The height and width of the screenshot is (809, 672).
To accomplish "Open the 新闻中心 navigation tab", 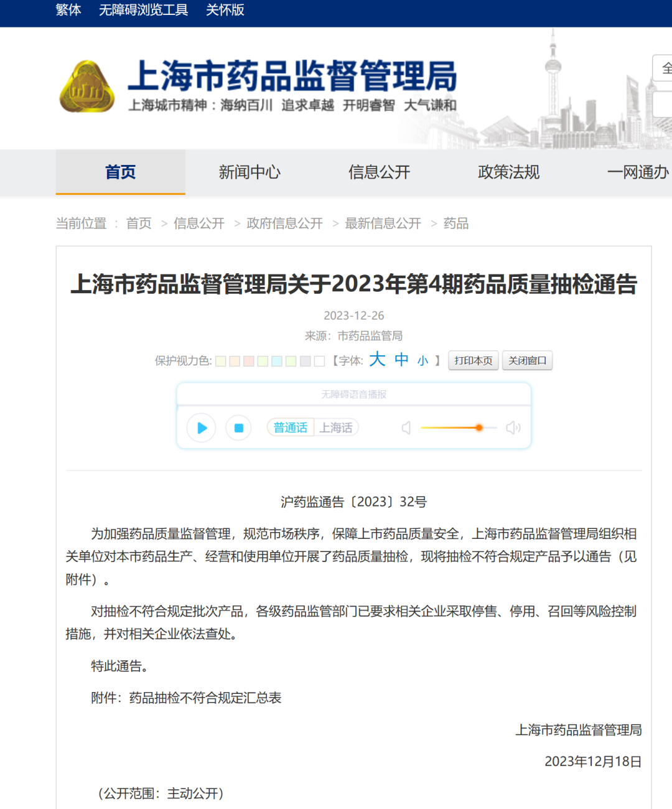I will tap(250, 172).
